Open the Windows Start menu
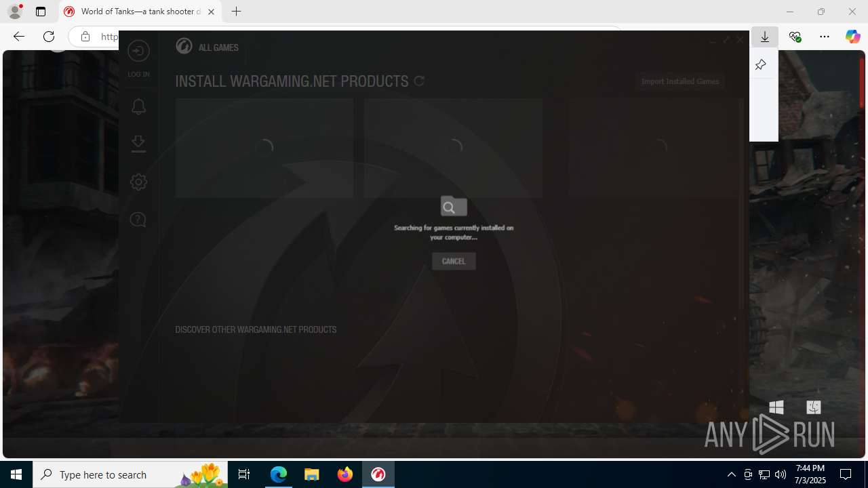Screen dimensions: 868x488 tap(16, 474)
